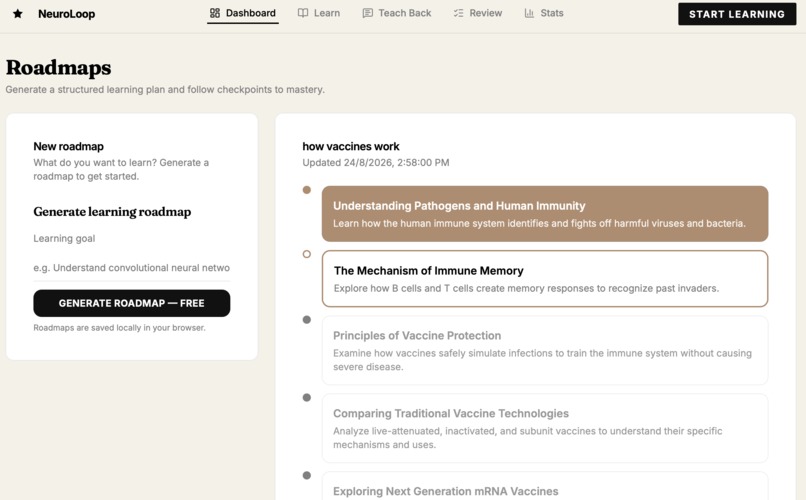Click the 'Updated 24/8/2026, 2:58:00 PM' timestamp
806x500 pixels.
[376, 162]
